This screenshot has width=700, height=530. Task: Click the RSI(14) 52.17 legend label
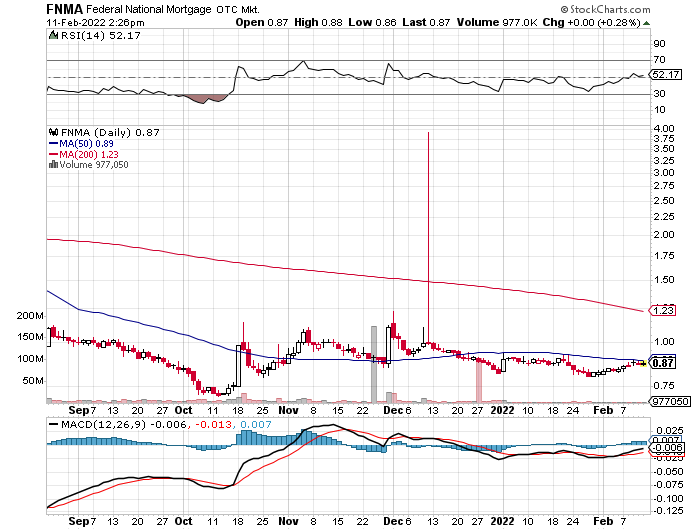pyautogui.click(x=100, y=36)
